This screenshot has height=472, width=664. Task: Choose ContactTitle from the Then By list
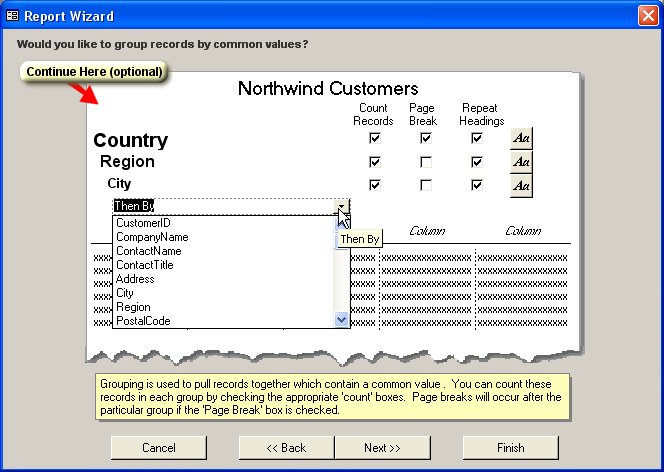(224, 265)
